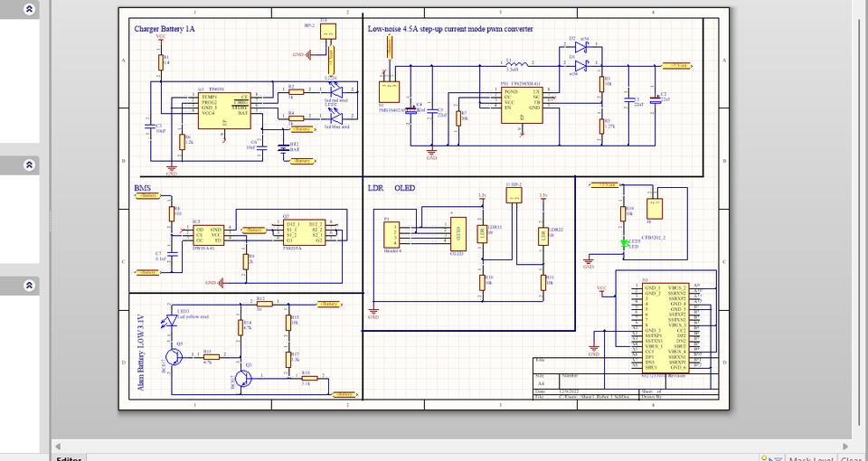Screen dimensions: 868x461
Task: Select battery BT2 symbol
Action: point(283,148)
